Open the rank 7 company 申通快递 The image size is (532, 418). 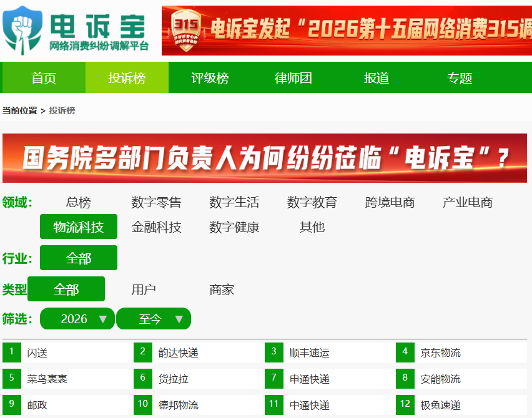[x=309, y=379]
